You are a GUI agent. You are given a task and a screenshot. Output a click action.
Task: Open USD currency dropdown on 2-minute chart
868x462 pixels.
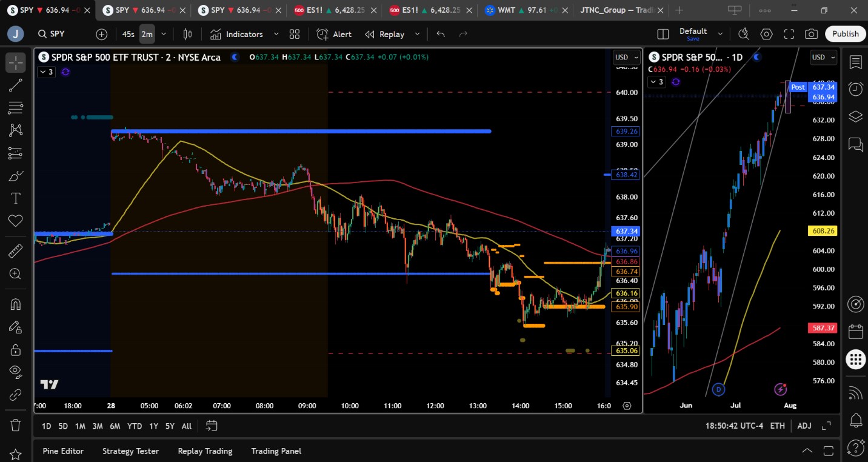click(627, 58)
